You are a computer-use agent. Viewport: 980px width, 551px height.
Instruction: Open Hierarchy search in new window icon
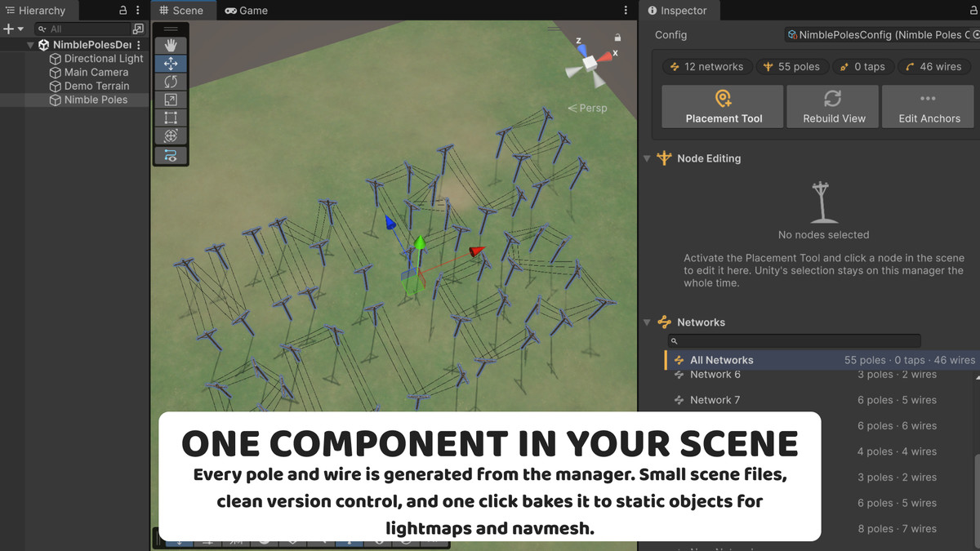137,29
